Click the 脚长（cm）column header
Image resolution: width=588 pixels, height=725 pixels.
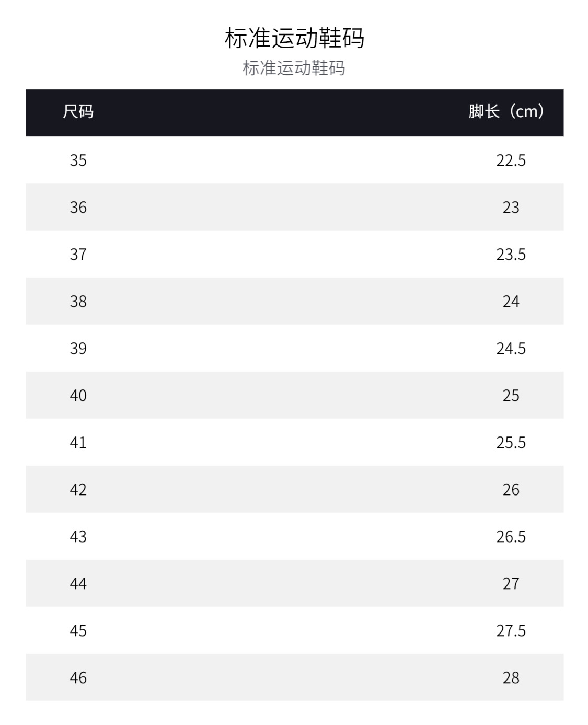tap(506, 112)
